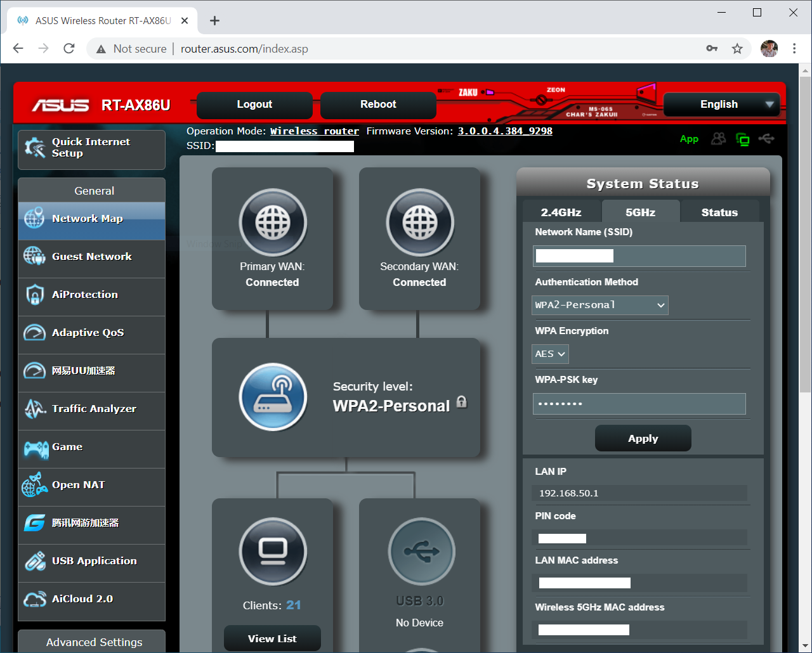
Task: Click the App link in header
Action: [689, 139]
